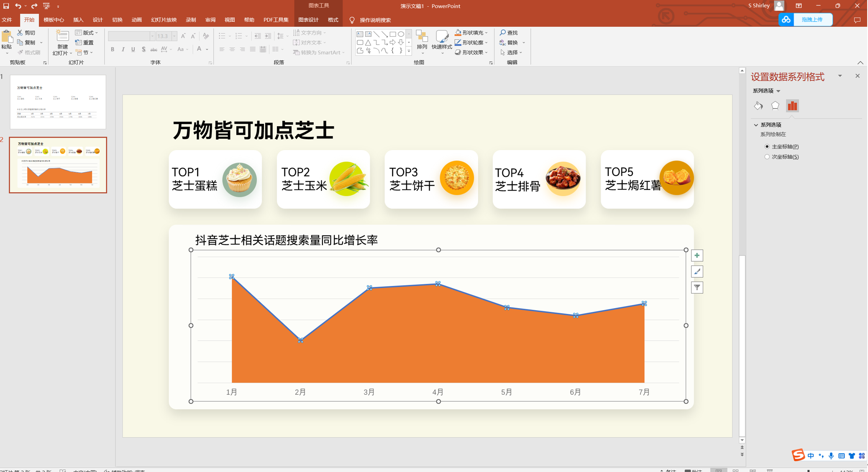The image size is (868, 472).
Task: Collapse the 系列选项 section header
Action: [x=756, y=125]
